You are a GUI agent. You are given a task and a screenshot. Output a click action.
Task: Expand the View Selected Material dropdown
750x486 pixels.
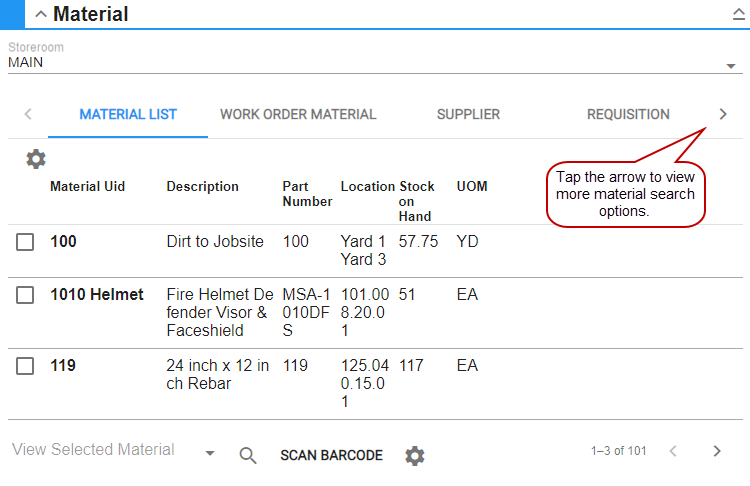tap(210, 453)
